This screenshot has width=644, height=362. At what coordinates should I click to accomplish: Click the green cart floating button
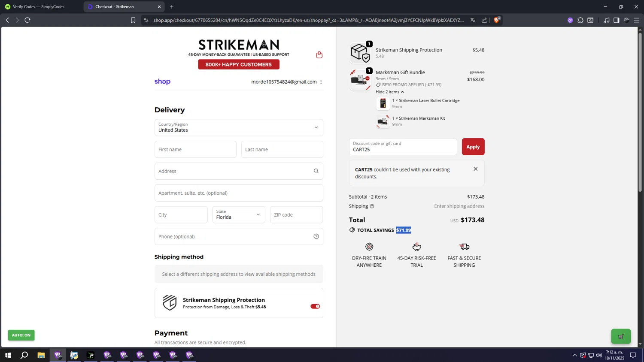click(621, 336)
